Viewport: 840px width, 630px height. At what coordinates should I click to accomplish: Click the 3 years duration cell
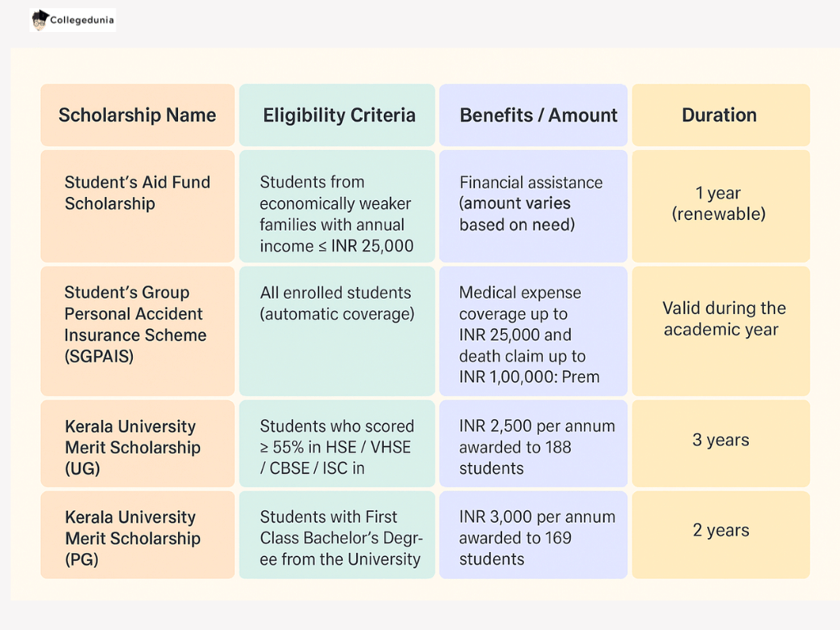720,441
